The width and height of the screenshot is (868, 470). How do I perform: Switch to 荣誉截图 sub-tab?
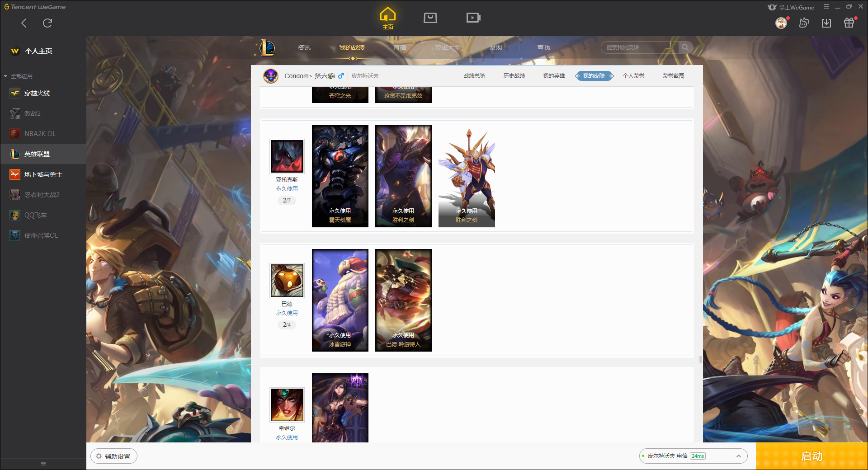[673, 76]
